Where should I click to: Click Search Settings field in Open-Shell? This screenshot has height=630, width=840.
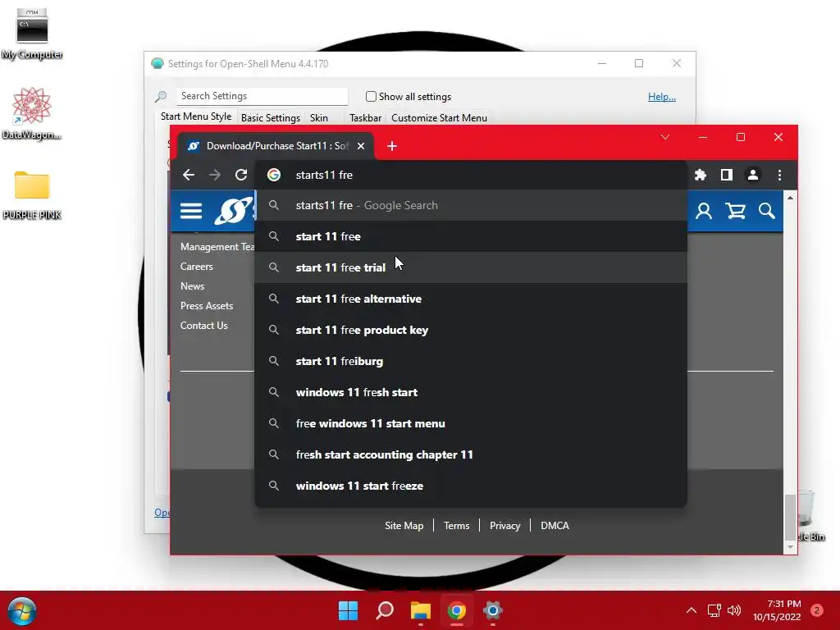(x=262, y=96)
